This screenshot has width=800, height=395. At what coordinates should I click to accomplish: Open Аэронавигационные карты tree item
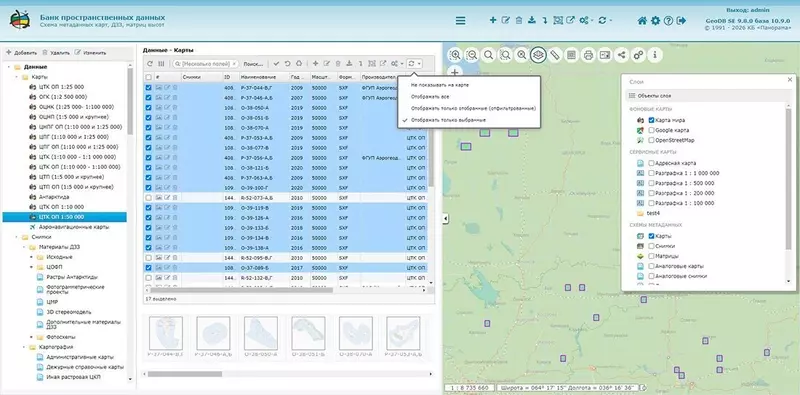tap(73, 227)
